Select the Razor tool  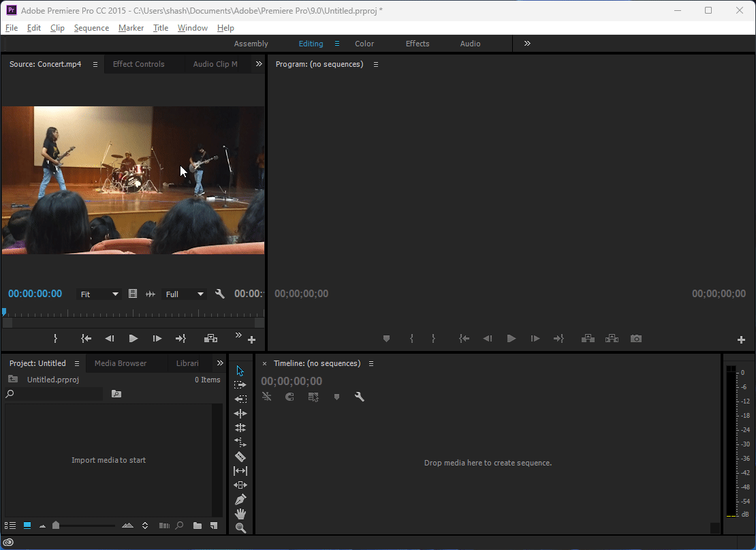[240, 457]
